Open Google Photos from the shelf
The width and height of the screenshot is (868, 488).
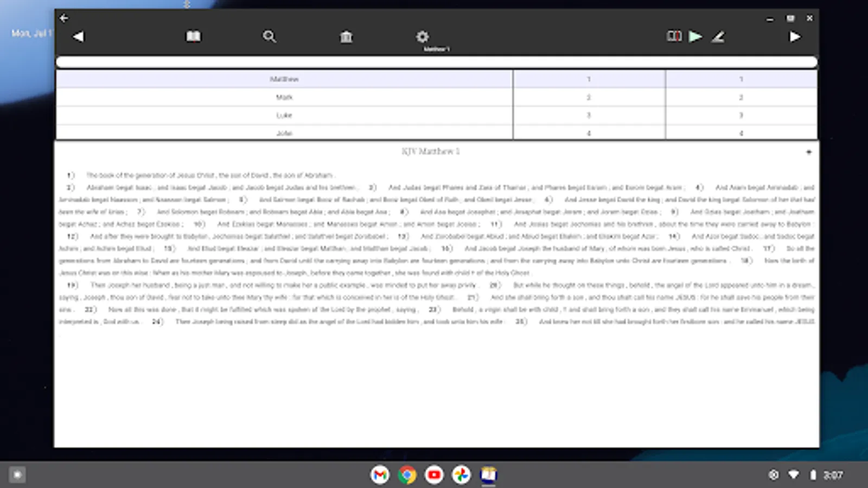click(x=461, y=475)
